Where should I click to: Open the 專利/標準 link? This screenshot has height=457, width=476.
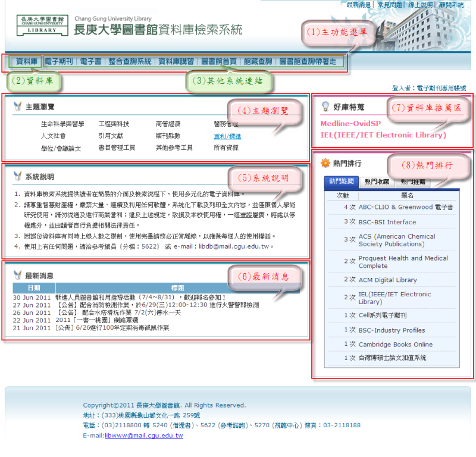227,136
